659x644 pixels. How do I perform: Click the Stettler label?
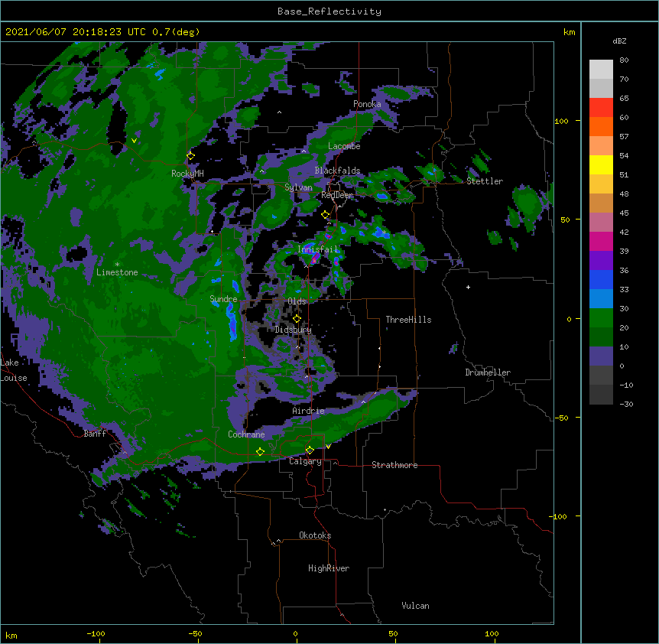click(485, 181)
